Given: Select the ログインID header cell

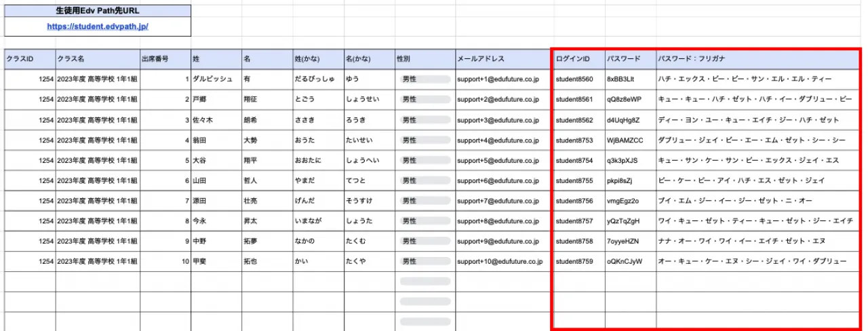Looking at the screenshot, I should pyautogui.click(x=580, y=59).
